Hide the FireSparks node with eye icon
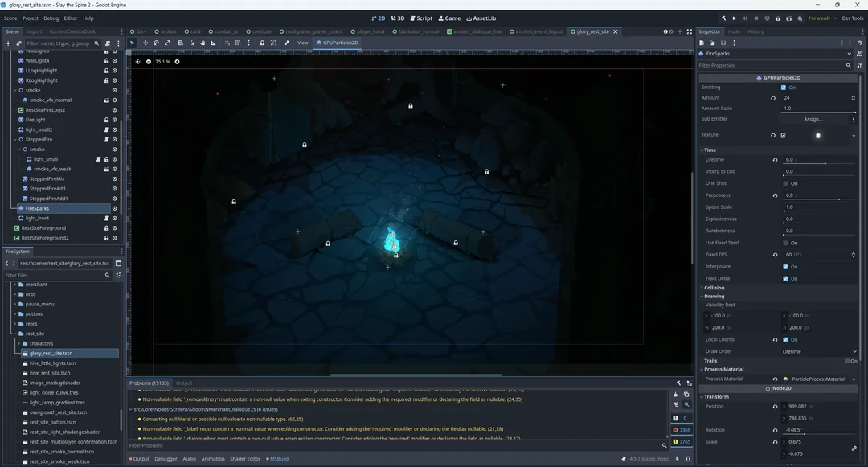868x467 pixels. click(115, 208)
